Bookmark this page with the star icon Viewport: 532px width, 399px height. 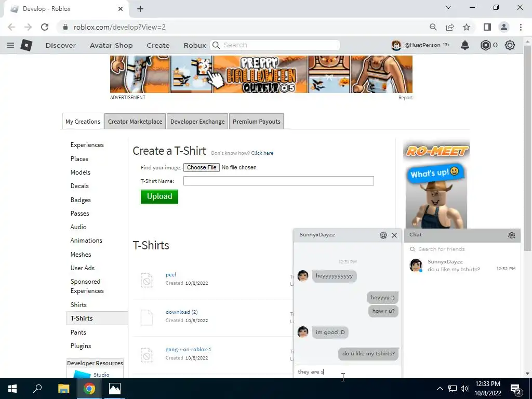[467, 27]
